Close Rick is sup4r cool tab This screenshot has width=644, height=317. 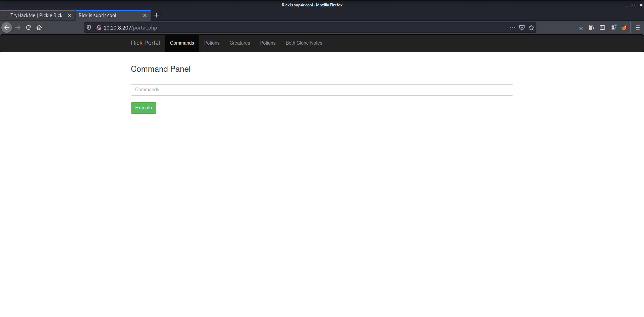coord(145,15)
